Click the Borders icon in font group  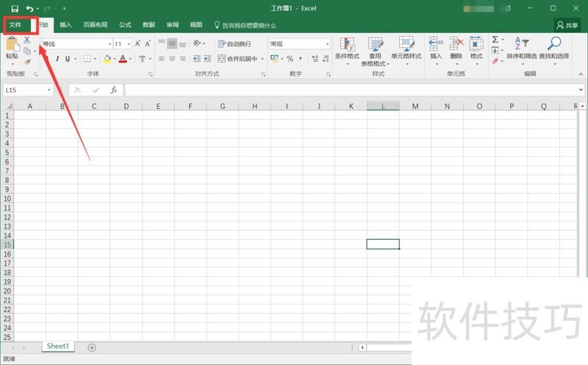coord(87,59)
